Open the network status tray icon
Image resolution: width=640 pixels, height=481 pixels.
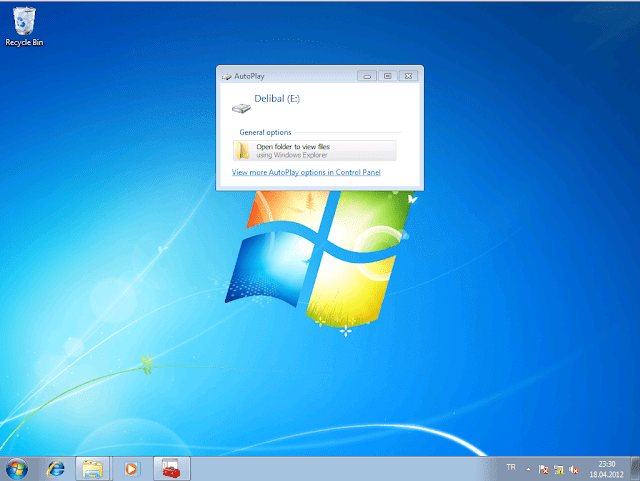(x=558, y=468)
